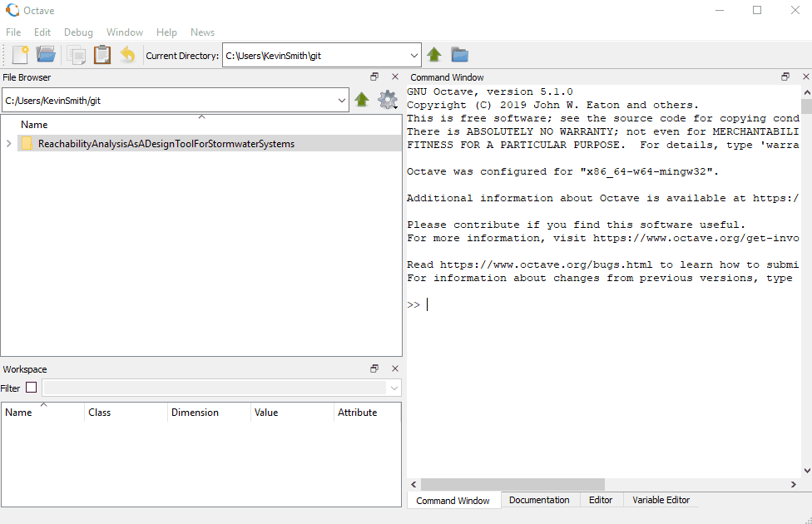Click the ReachabilityAnalysisAsADesignToolForStormwaterSystems folder name
Screen dimensions: 812x524
(166, 144)
